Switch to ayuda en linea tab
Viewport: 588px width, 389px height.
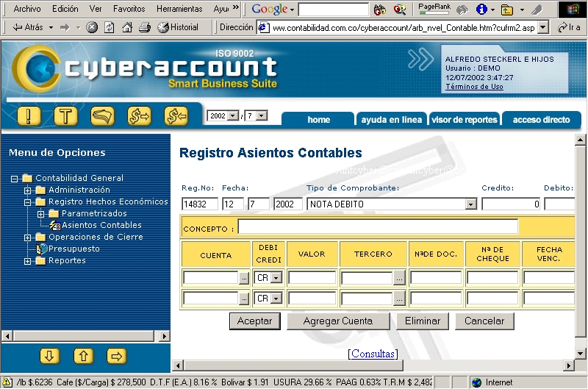392,120
